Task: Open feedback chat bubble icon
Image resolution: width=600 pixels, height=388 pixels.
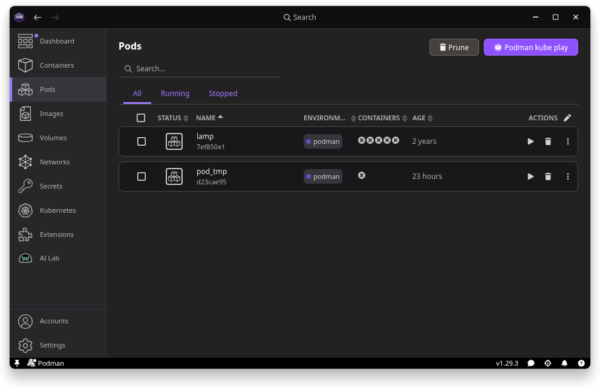Action: [531, 363]
